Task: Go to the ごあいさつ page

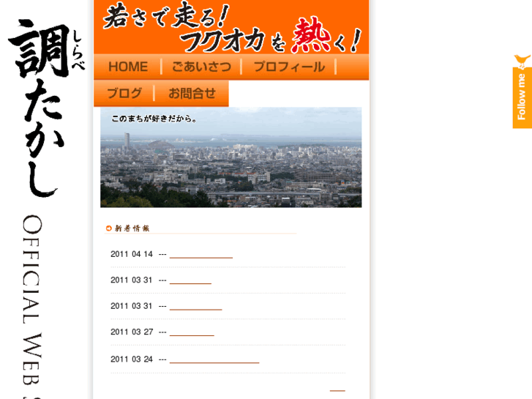Action: (x=201, y=67)
